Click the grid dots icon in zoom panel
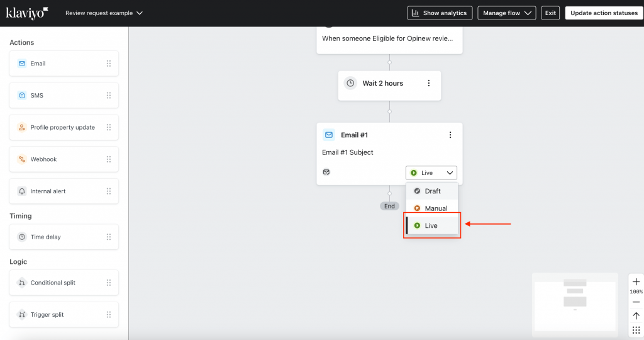644x340 pixels. 636,330
